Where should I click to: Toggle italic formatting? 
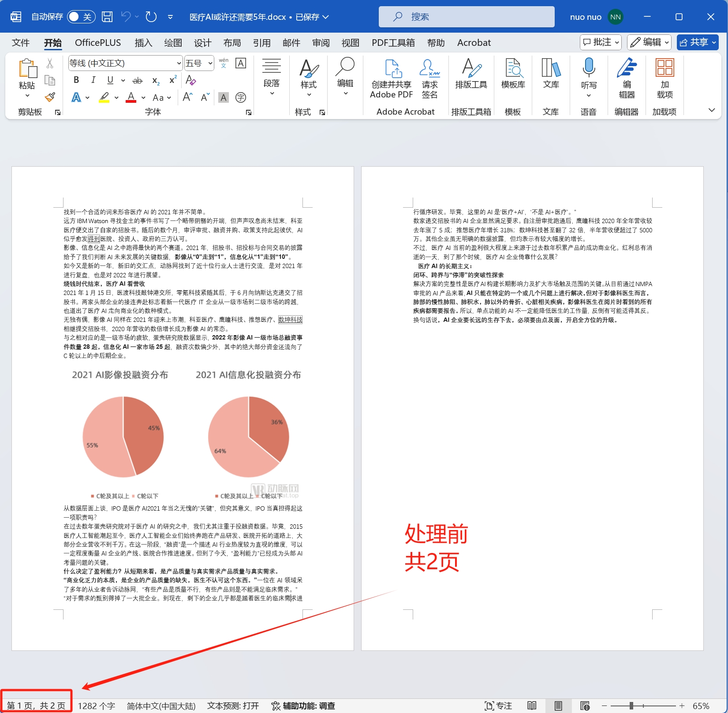coord(93,80)
